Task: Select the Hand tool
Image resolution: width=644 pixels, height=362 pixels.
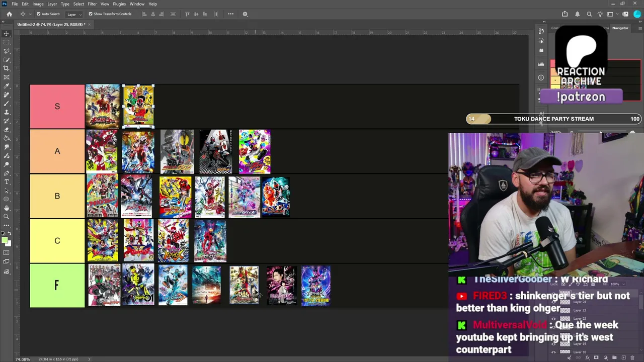Action: (x=7, y=208)
